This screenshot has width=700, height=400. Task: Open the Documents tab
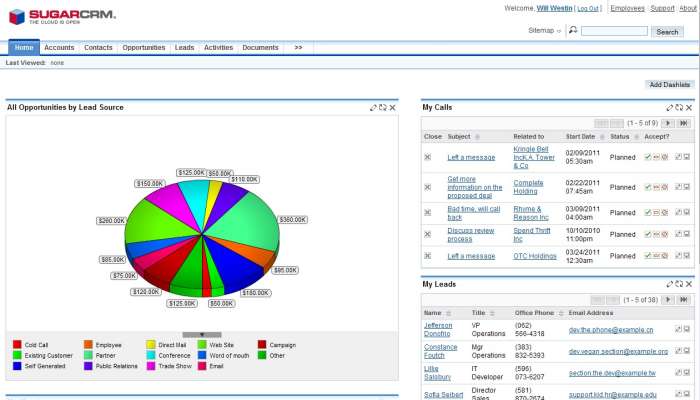coord(260,47)
